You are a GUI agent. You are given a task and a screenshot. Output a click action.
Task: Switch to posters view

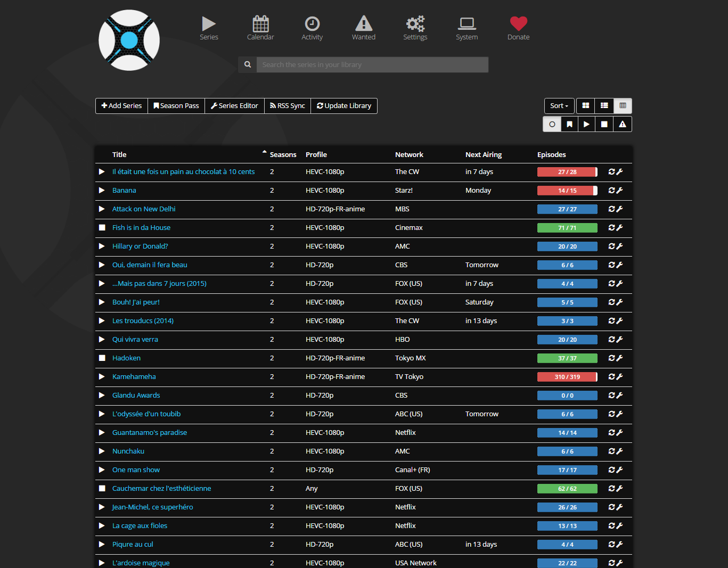point(586,106)
